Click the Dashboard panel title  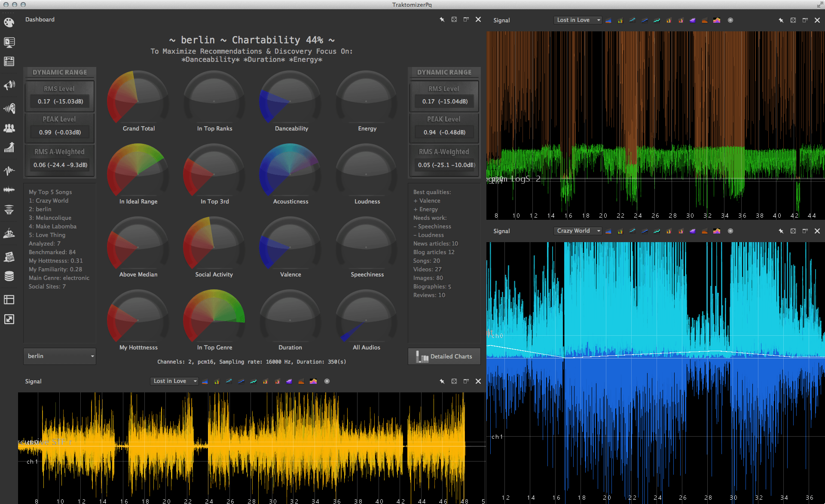tap(40, 20)
